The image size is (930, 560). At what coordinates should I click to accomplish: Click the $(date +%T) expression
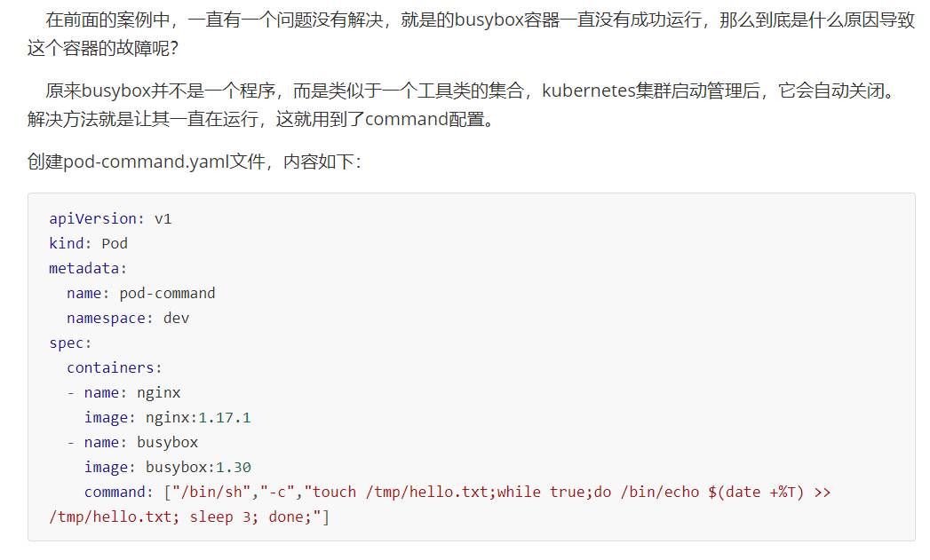tap(756, 493)
